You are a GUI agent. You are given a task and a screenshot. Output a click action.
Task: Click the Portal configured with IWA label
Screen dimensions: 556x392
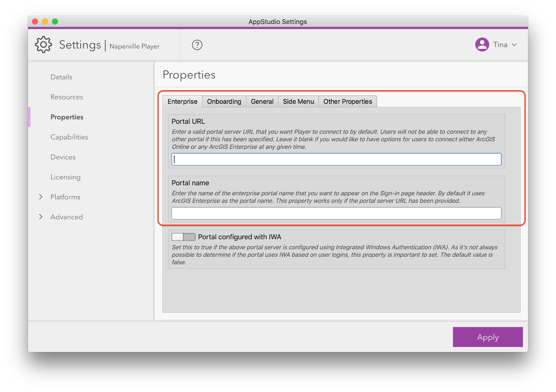point(240,237)
